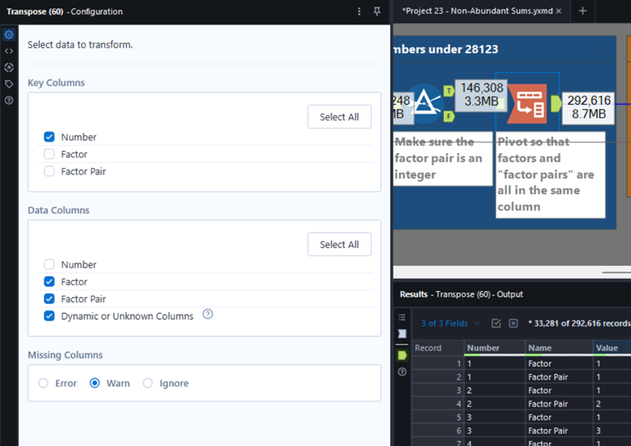Open the XML view code icon

tap(9, 51)
